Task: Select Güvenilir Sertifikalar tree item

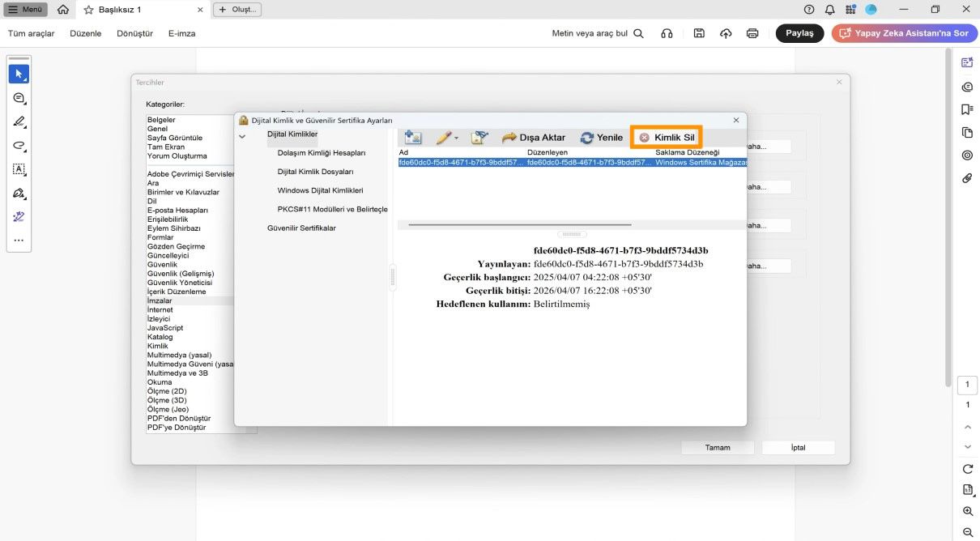Action: 301,228
